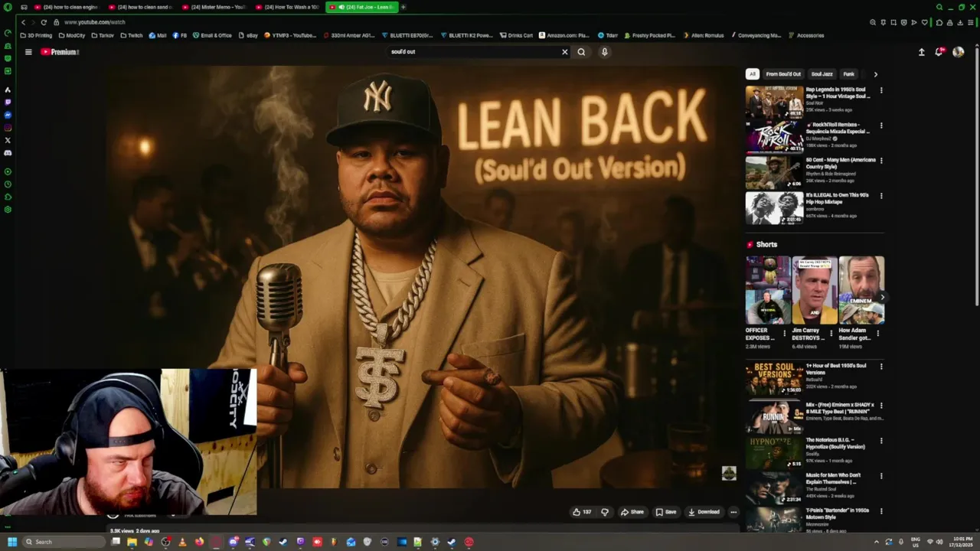The width and height of the screenshot is (980, 551).
Task: Open options for Music for Men video
Action: click(881, 476)
